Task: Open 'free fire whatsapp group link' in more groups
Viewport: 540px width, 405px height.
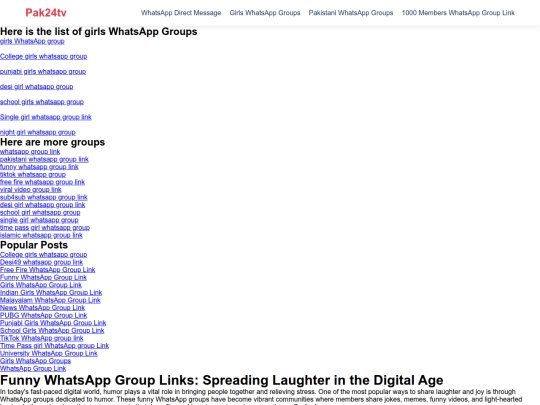Action: [x=42, y=182]
